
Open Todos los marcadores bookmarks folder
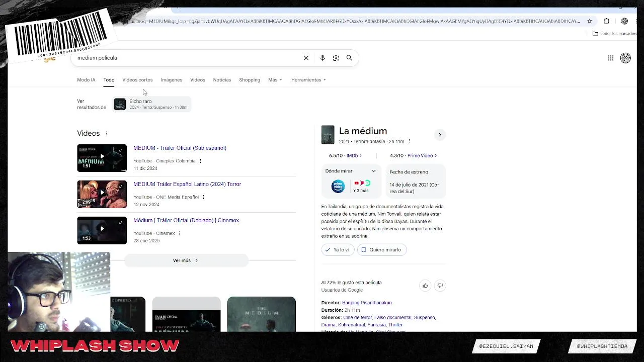click(614, 34)
